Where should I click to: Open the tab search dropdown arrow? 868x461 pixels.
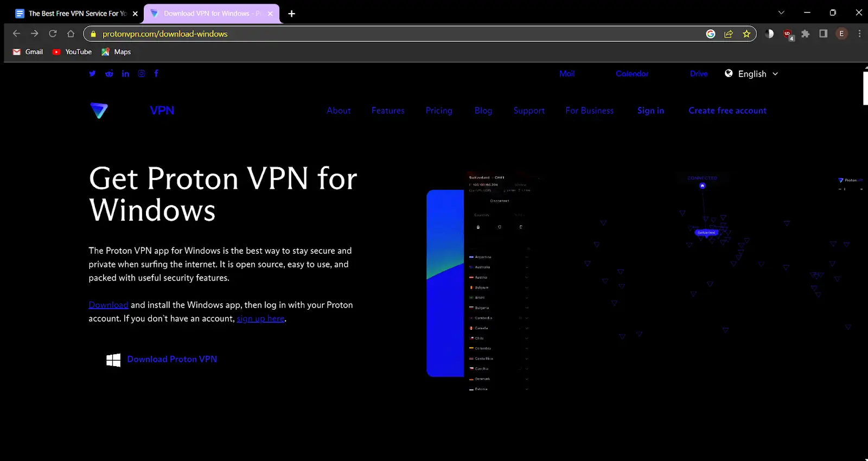point(781,12)
